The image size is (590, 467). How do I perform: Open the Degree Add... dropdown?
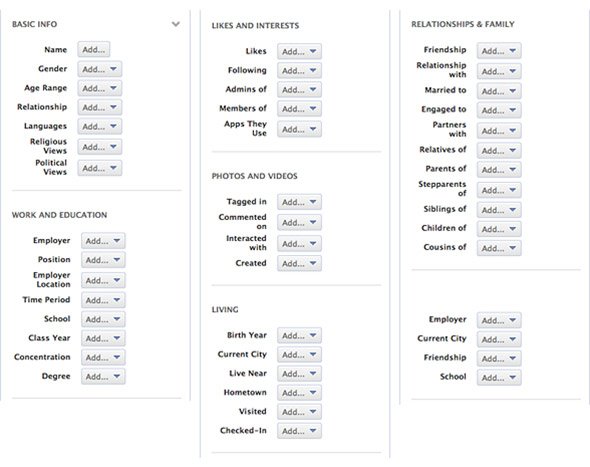click(103, 376)
